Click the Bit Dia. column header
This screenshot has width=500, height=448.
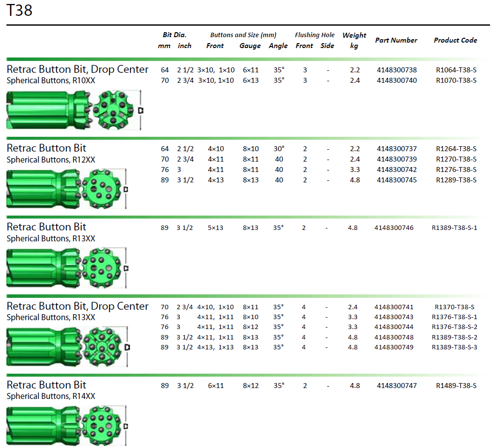click(x=174, y=35)
